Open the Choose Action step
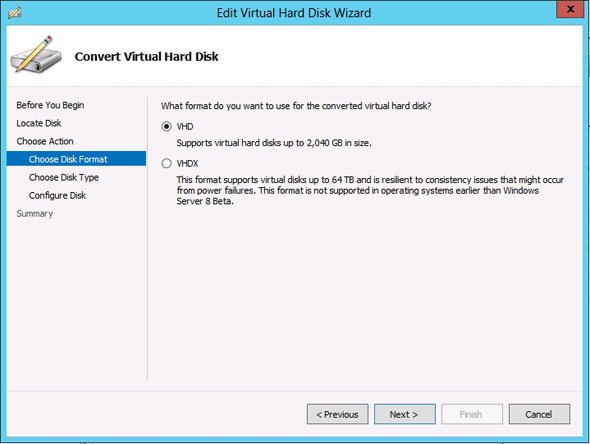590x444 pixels. click(x=45, y=141)
